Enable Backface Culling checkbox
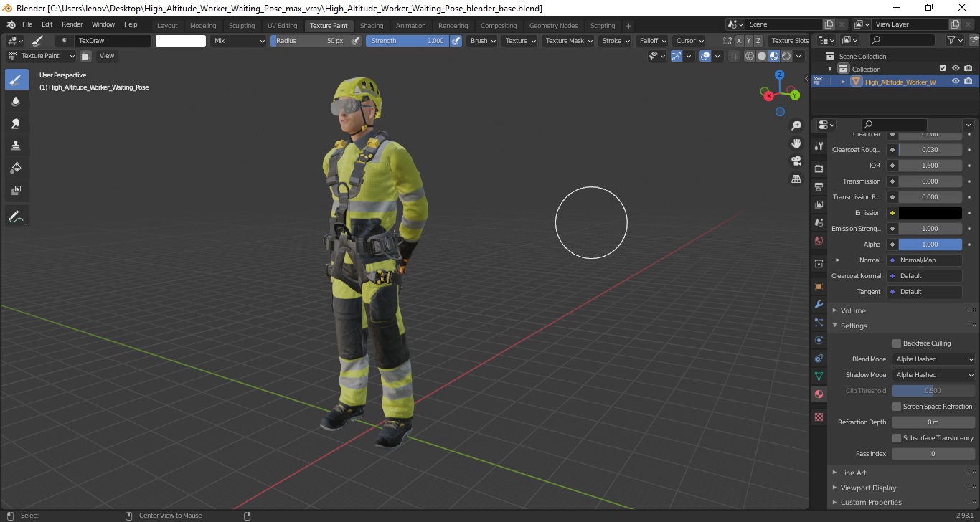Viewport: 980px width, 522px height. (897, 343)
